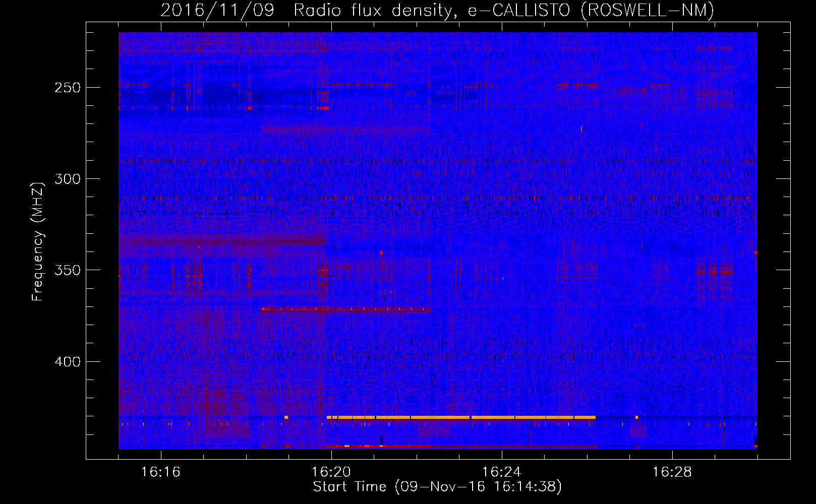816x504 pixels.
Task: Click the 300 frequency tick label
Action: [x=68, y=179]
